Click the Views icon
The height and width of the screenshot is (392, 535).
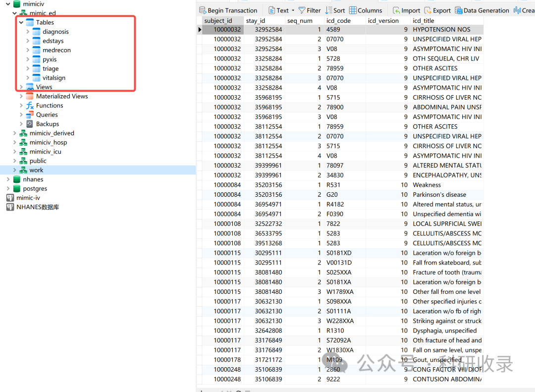pyautogui.click(x=30, y=87)
